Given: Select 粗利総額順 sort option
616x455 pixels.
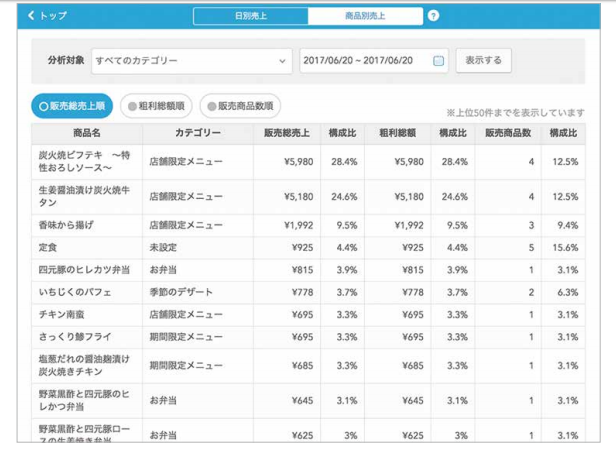Looking at the screenshot, I should point(156,105).
